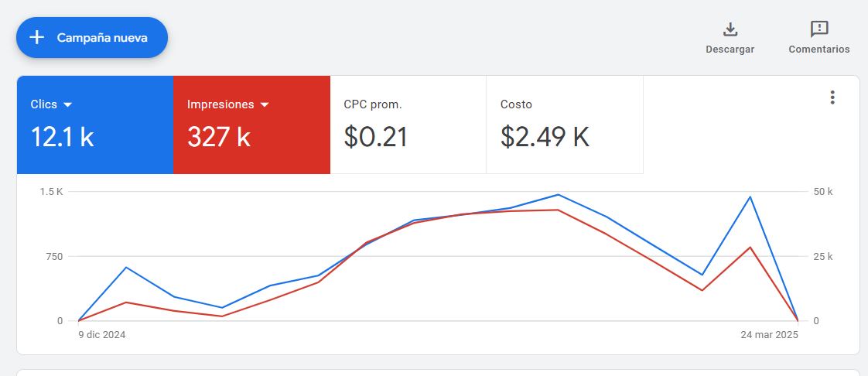Image resolution: width=868 pixels, height=376 pixels.
Task: Click the 24 mar 2025 end date label
Action: [x=769, y=335]
